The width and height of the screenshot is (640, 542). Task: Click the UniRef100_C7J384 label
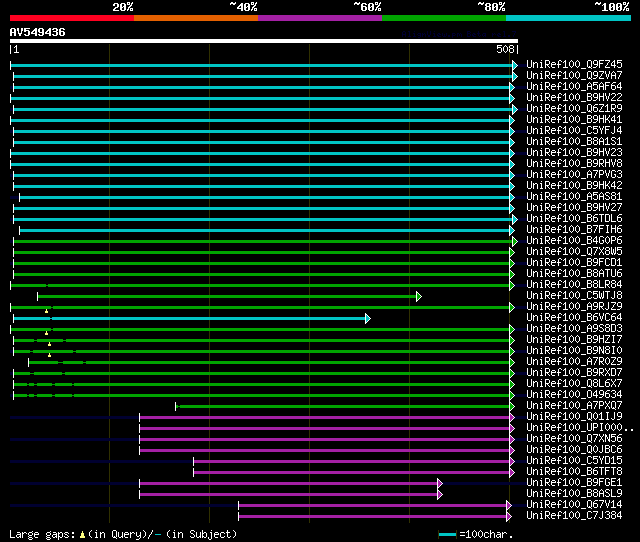pyautogui.click(x=574, y=516)
